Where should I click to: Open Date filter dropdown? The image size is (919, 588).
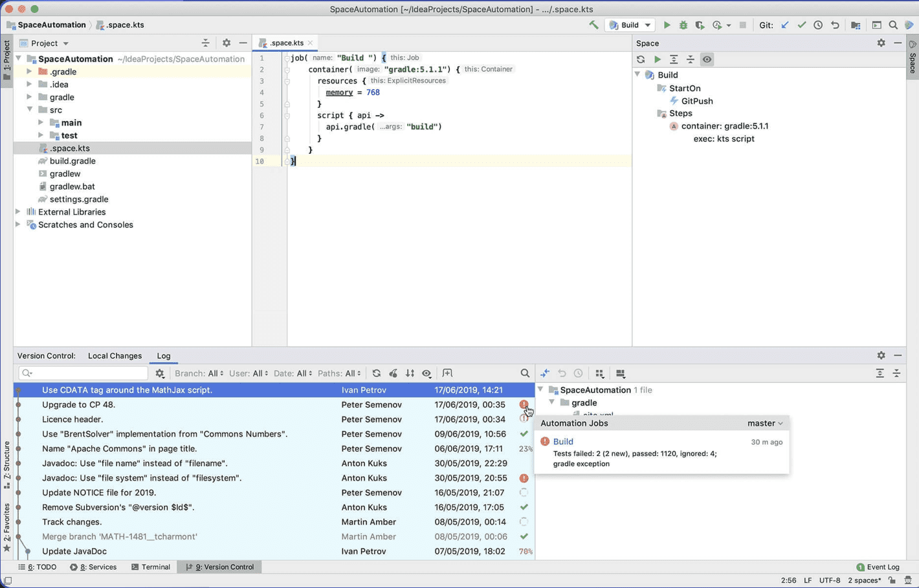pos(293,373)
